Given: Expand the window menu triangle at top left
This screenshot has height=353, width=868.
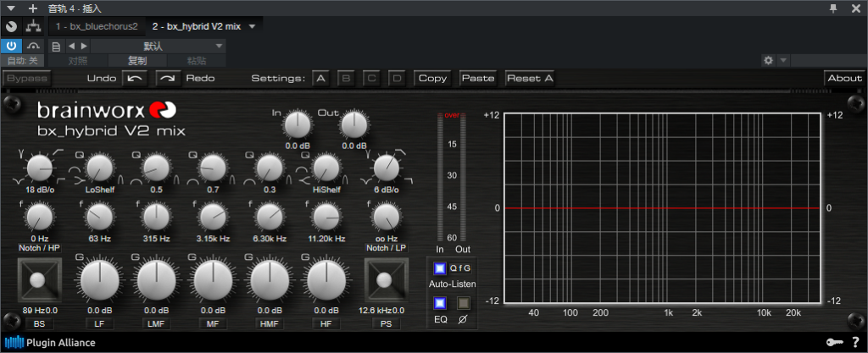Looking at the screenshot, I should pos(10,8).
